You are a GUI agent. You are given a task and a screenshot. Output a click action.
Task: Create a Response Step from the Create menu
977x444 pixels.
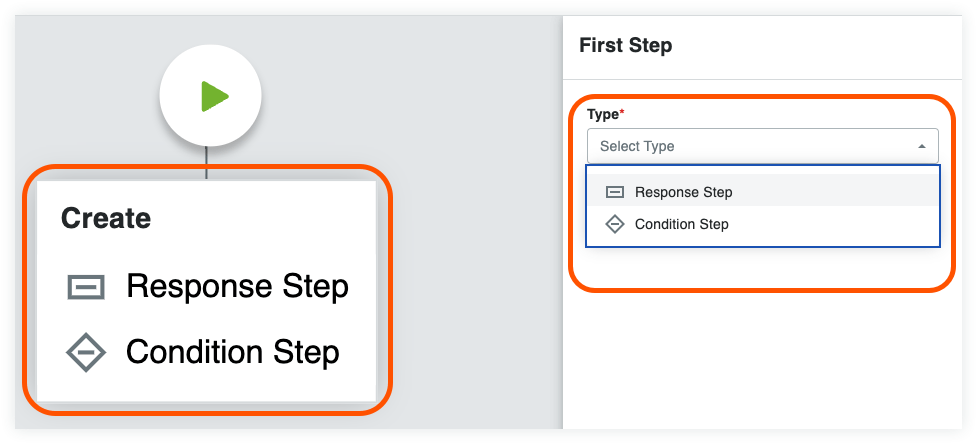[x=237, y=288]
